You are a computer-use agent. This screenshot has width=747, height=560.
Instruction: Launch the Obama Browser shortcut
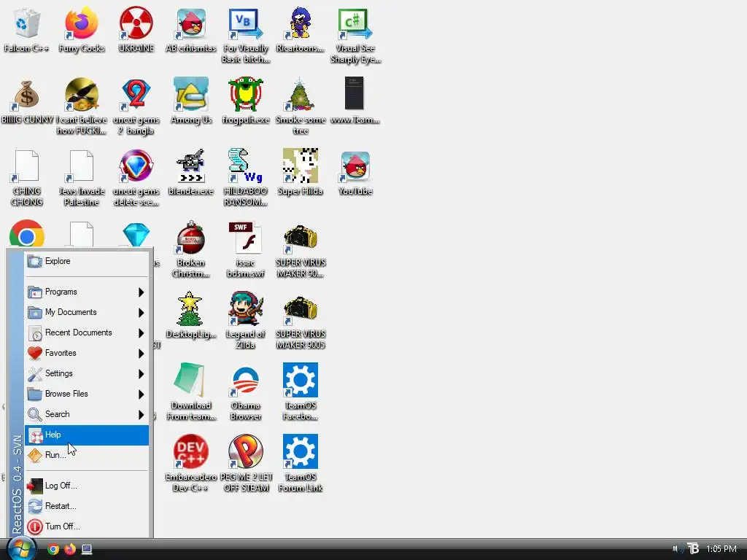click(246, 380)
